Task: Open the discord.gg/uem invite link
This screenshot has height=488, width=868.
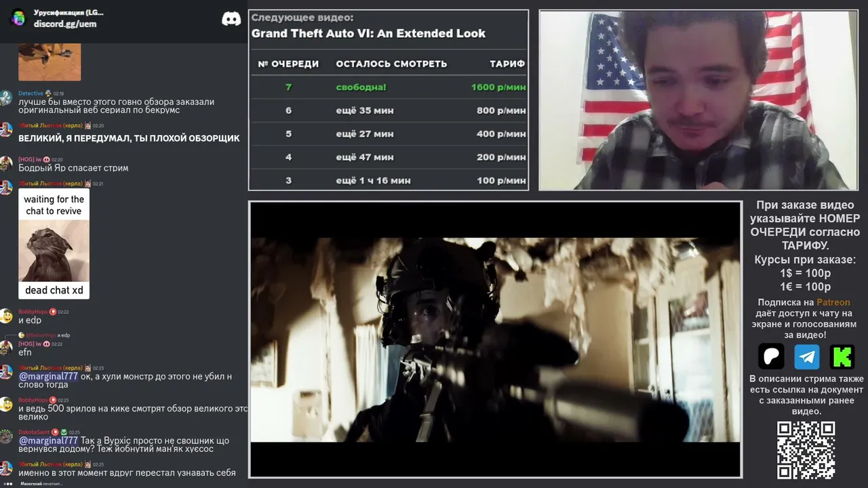Action: click(65, 24)
